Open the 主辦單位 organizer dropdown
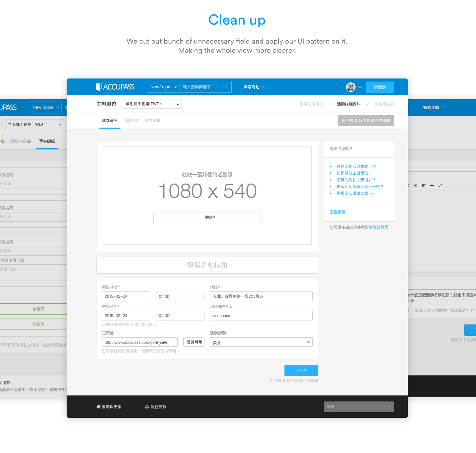 (x=152, y=104)
